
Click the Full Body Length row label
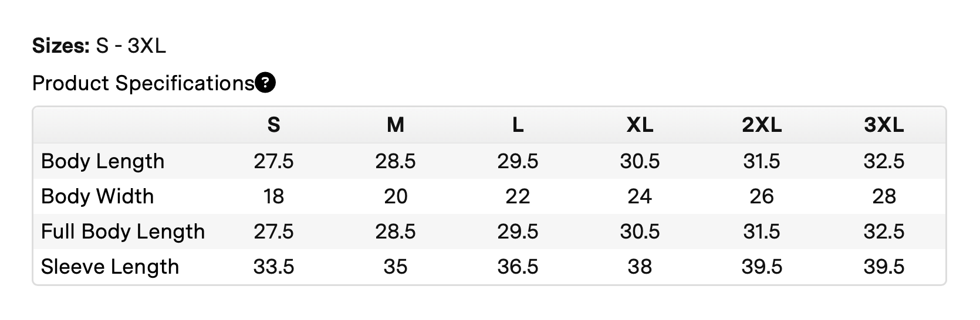click(x=123, y=232)
